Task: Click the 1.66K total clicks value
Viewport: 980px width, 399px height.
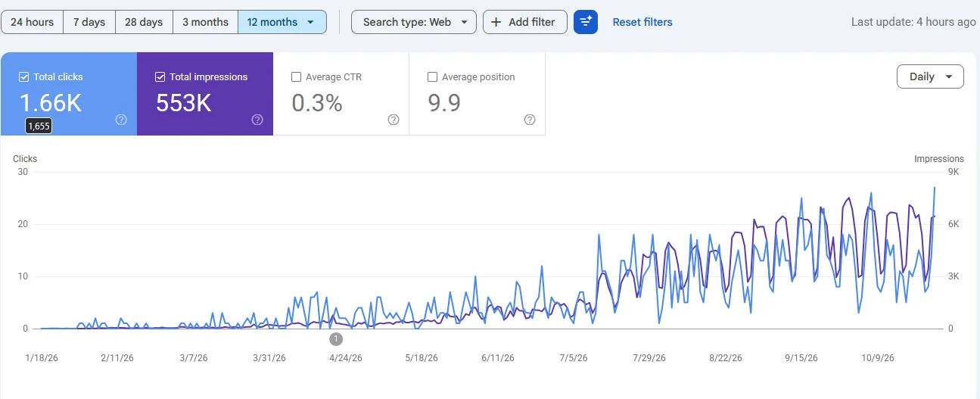Action: pos(50,103)
